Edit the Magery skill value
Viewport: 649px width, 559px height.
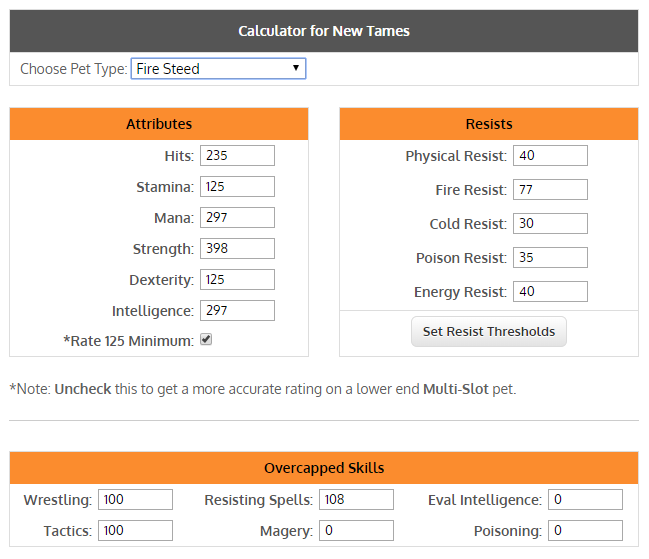pyautogui.click(x=356, y=530)
